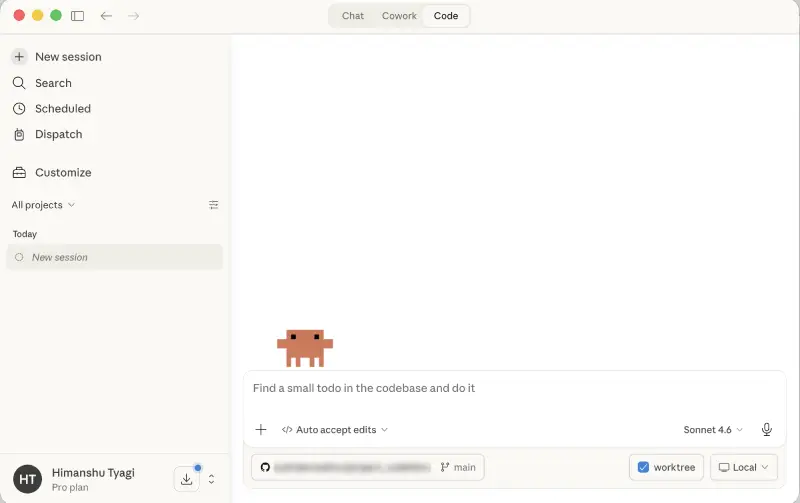
Task: Toggle the worktree checkbox
Action: click(643, 467)
